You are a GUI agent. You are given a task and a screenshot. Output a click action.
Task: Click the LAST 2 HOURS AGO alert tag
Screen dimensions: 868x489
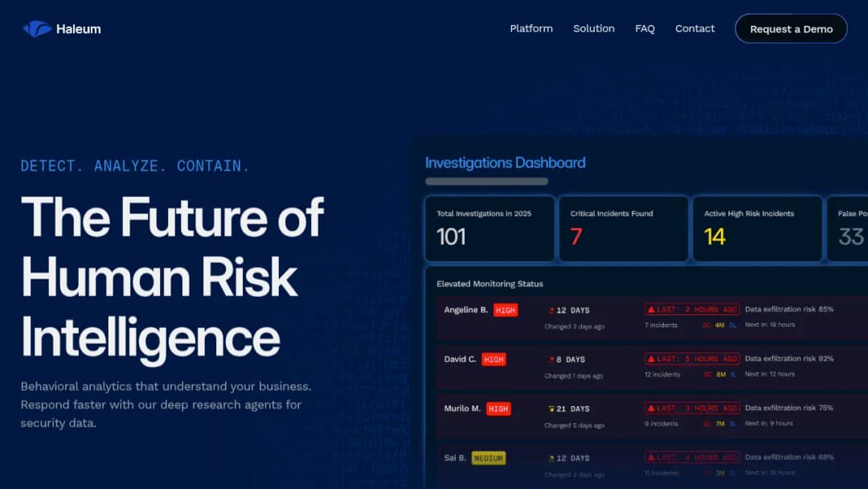pos(692,310)
